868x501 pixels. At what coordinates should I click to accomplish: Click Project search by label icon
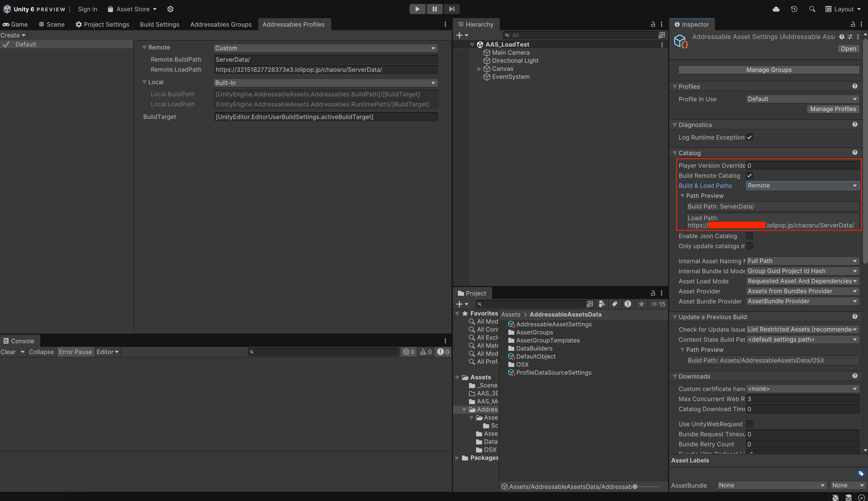pos(614,304)
